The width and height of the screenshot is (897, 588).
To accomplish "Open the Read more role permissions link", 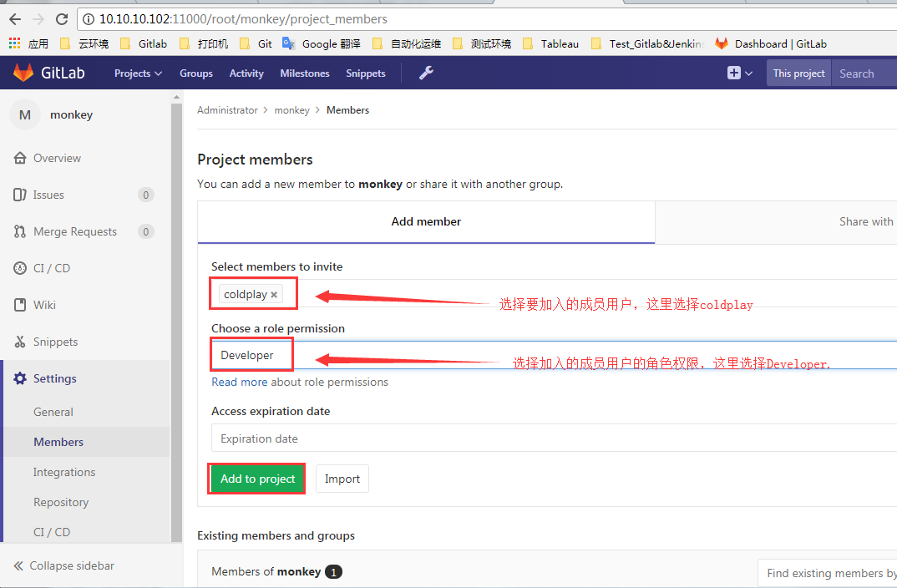I will (239, 382).
